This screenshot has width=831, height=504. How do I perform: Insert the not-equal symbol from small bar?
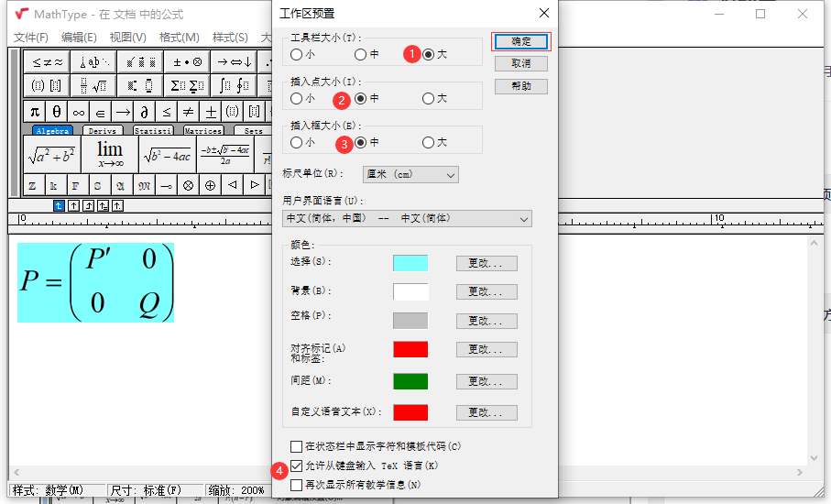pyautogui.click(x=188, y=112)
